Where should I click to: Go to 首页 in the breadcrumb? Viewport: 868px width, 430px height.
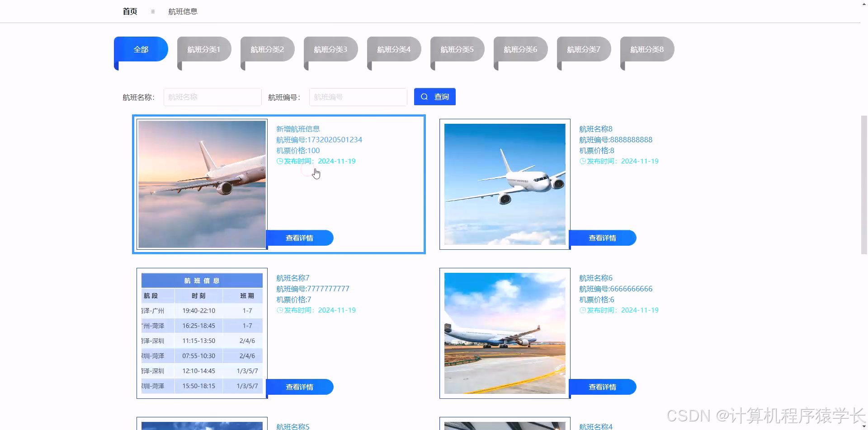pos(130,12)
